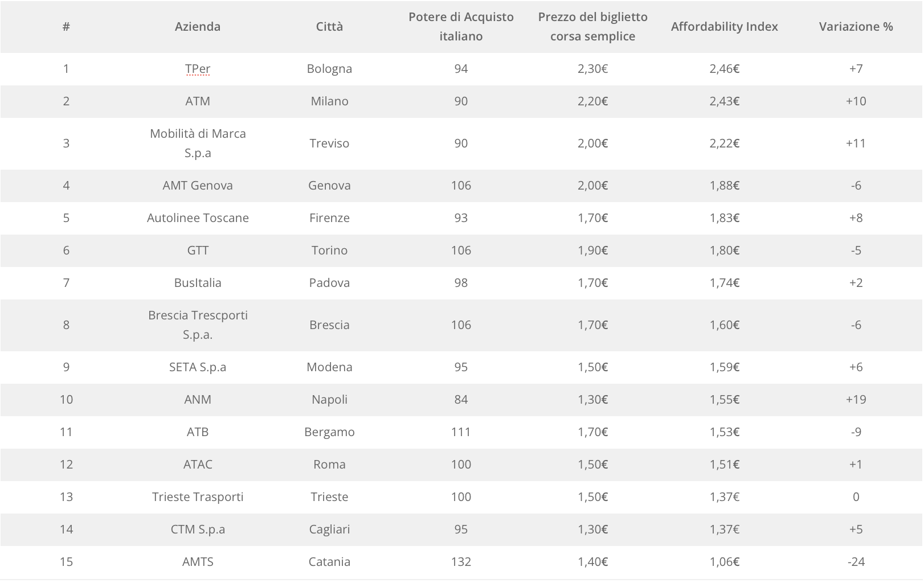Click the SETA S.p.a cell
The image size is (924, 583).
pyautogui.click(x=197, y=367)
